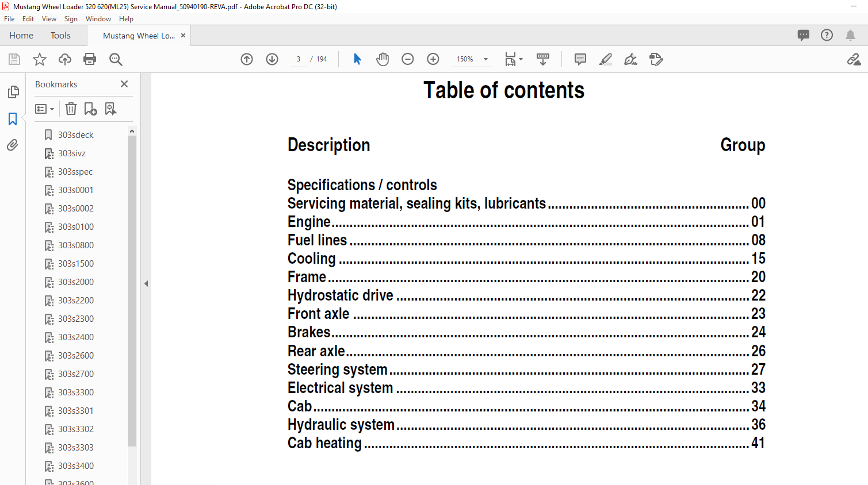The image size is (868, 485).
Task: Switch to the Tools tab
Action: (x=60, y=36)
